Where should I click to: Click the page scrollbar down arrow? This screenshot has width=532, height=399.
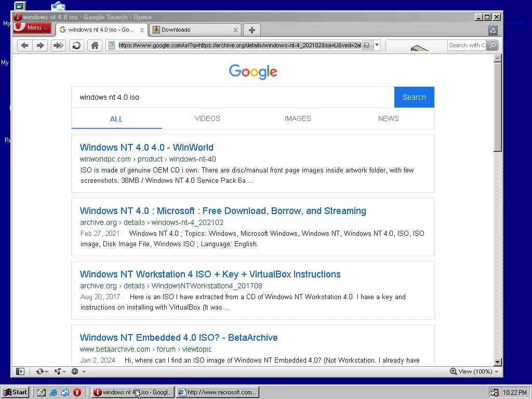point(497,362)
